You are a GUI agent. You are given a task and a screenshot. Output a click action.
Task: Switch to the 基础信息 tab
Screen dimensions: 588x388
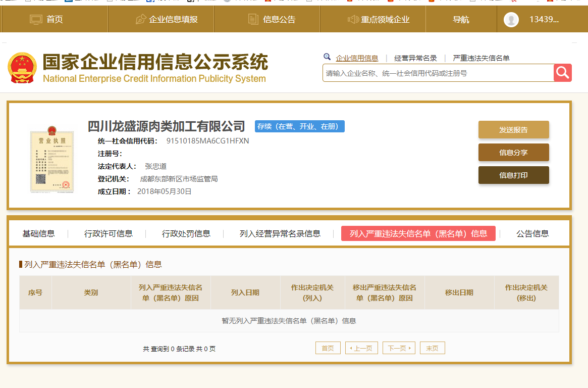39,234
